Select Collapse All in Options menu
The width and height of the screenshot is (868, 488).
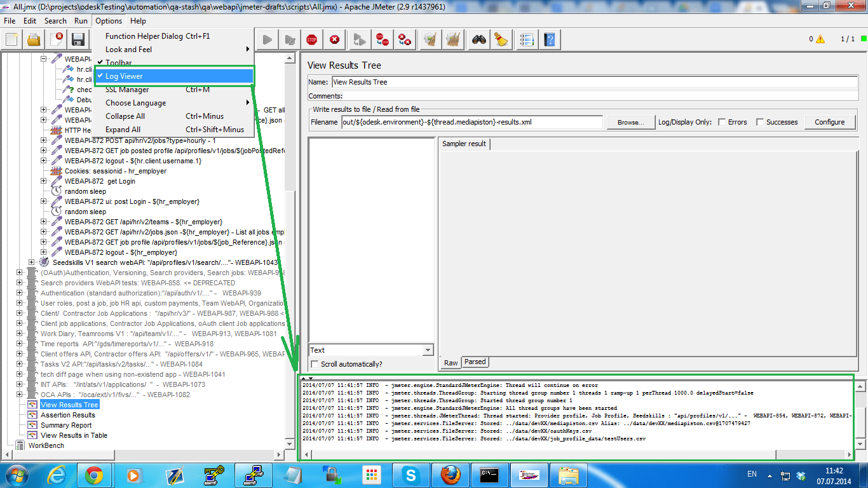tap(174, 116)
